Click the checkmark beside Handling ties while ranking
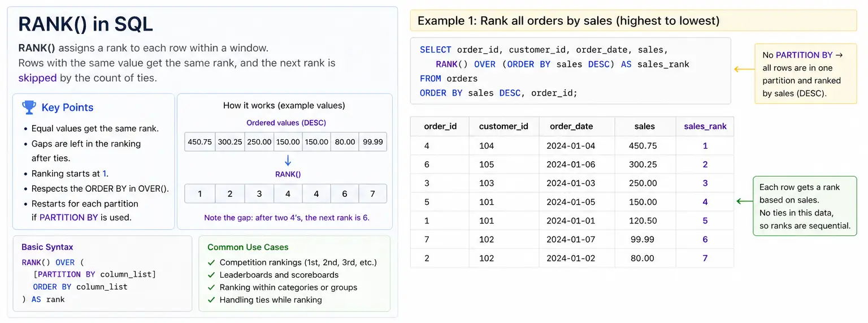The width and height of the screenshot is (868, 323). click(x=211, y=300)
